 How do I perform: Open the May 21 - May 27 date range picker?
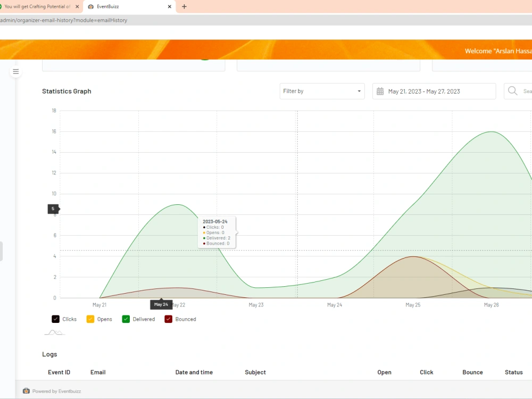coord(434,92)
